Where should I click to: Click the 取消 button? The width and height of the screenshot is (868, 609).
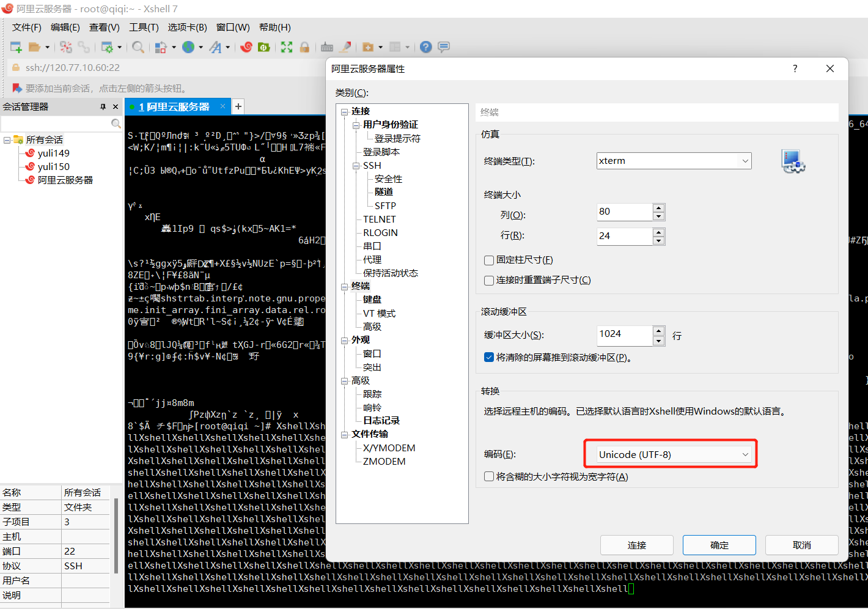(801, 545)
